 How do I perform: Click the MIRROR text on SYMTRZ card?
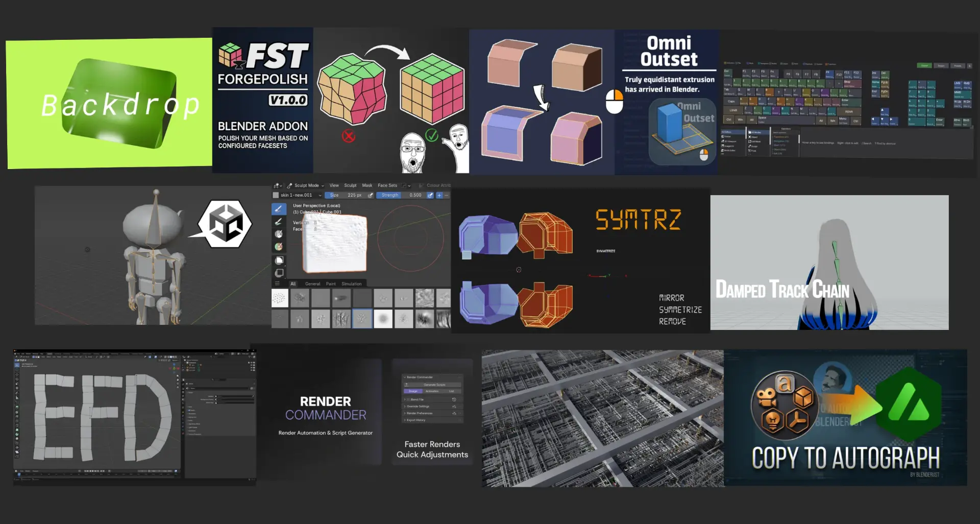(672, 298)
